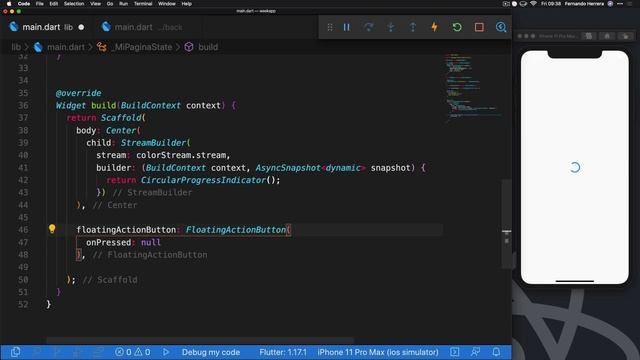
Task: Open the Code application menu
Action: pos(24,4)
